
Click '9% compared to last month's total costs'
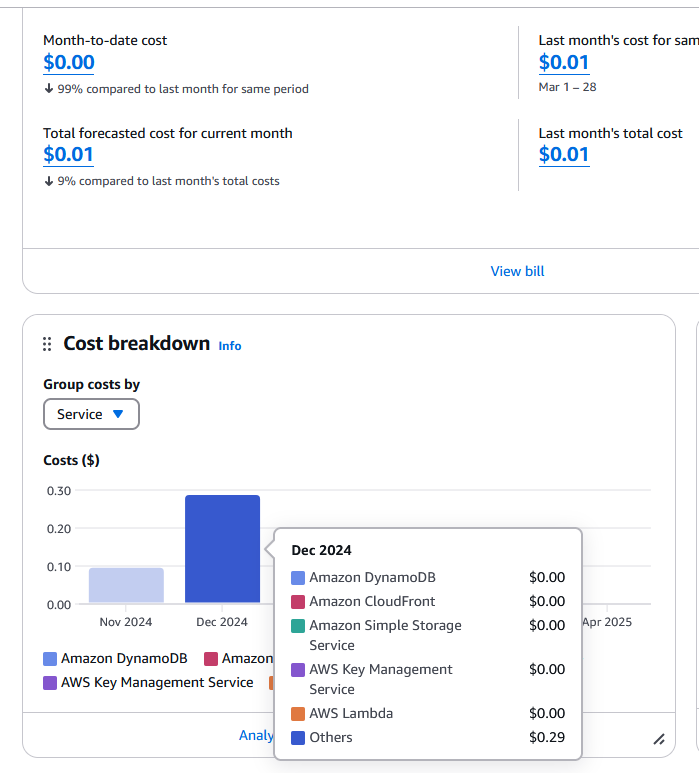(168, 181)
